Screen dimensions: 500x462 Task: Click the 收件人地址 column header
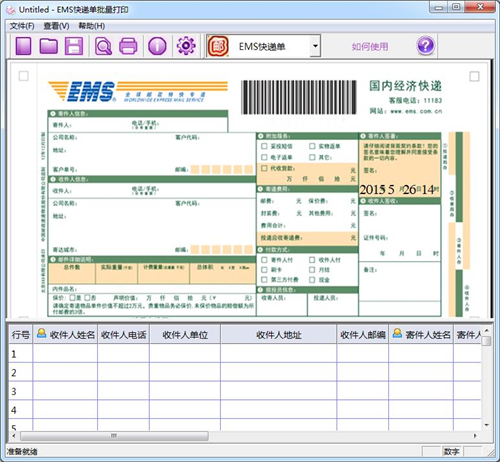coord(279,334)
